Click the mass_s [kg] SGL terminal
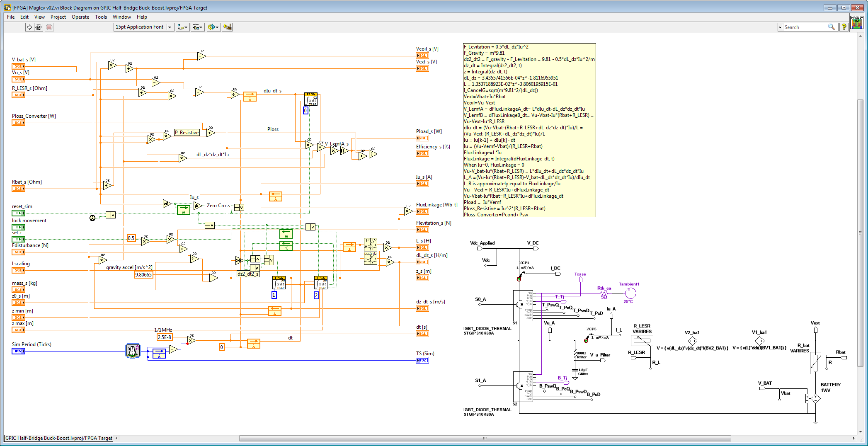868x446 pixels. click(x=18, y=290)
